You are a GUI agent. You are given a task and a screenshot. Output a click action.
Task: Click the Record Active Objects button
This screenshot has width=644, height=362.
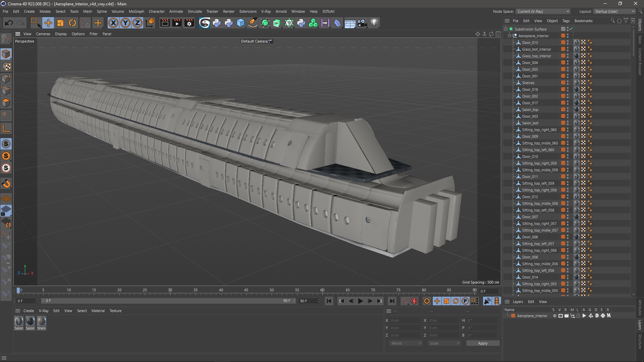pos(405,301)
